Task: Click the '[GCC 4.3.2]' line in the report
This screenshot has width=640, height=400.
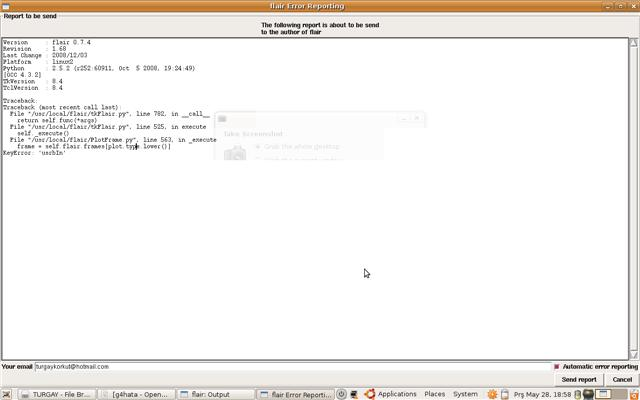Action: tap(22, 75)
